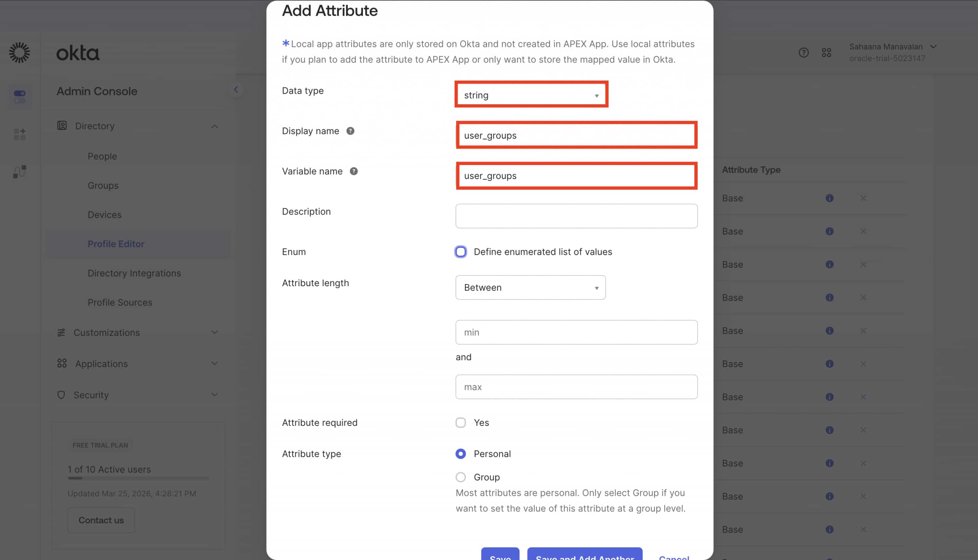Open the Data type string dropdown
This screenshot has height=560, width=978.
[x=531, y=95]
